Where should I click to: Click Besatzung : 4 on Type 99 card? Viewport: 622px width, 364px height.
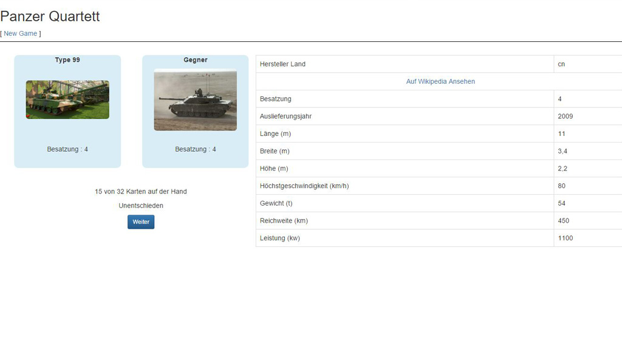pyautogui.click(x=67, y=149)
